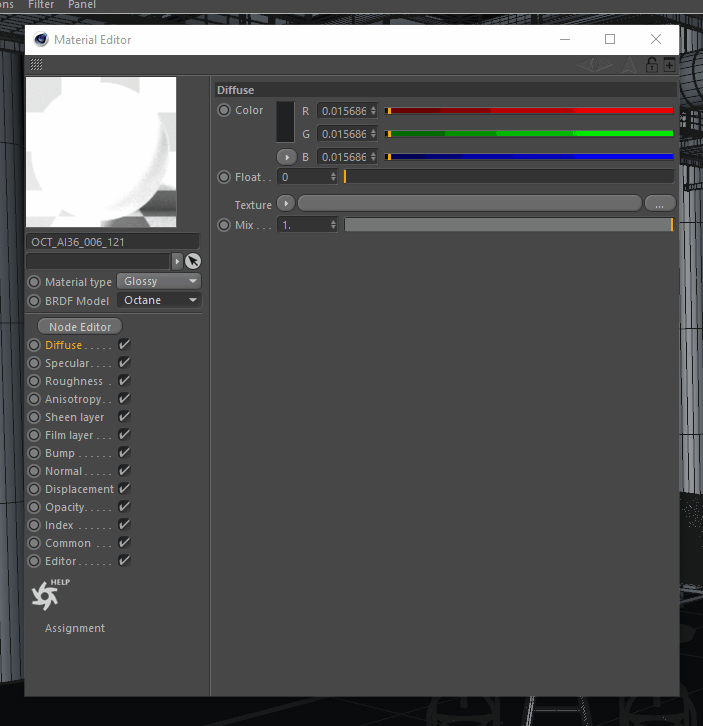Open the layer field arrow button
The height and width of the screenshot is (726, 703).
click(177, 262)
